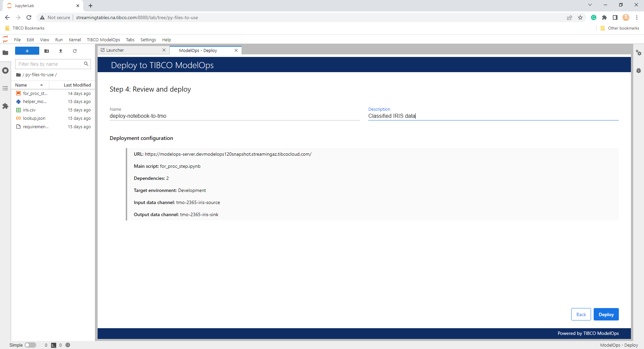Open the Debugger panel on right sidebar
Screen dimensions: 644x349
pos(639,70)
